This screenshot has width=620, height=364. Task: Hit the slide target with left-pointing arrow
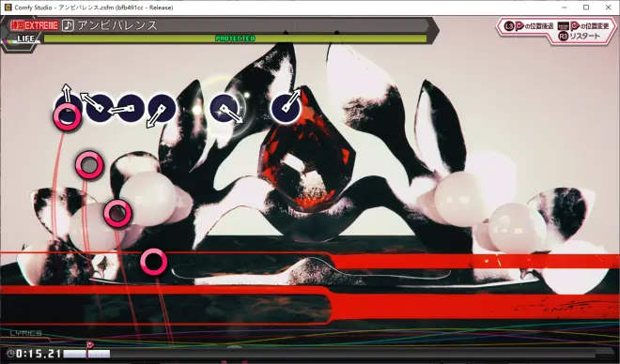(130, 108)
